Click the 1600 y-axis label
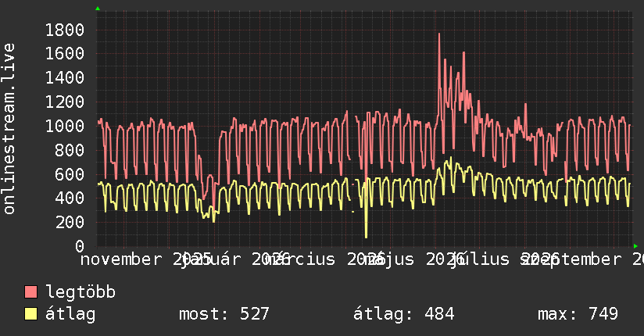Screen dimensions: 644x336 (65, 54)
